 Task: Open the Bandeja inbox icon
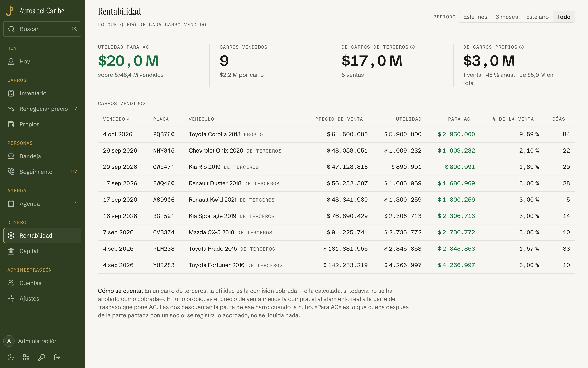tap(11, 156)
